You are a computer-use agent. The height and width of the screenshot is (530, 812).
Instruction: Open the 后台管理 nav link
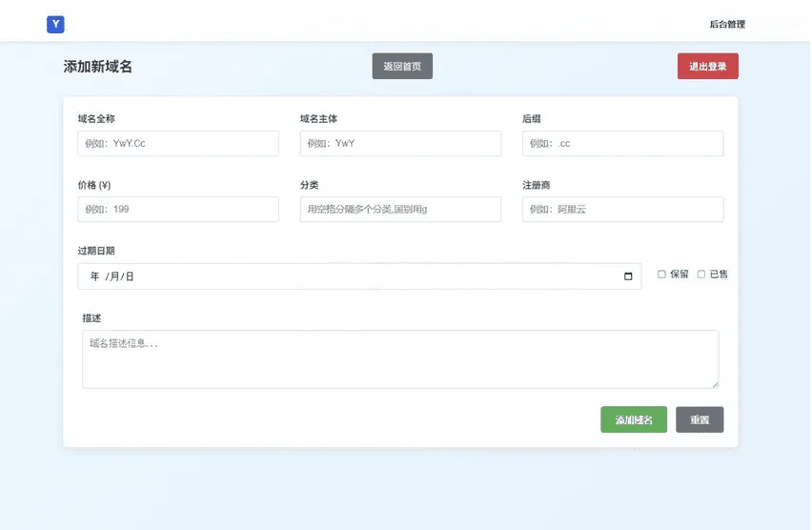(x=727, y=25)
